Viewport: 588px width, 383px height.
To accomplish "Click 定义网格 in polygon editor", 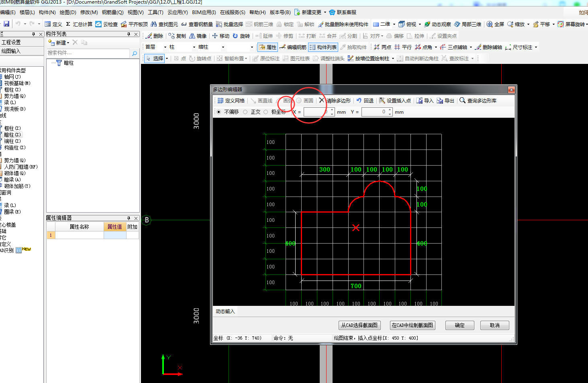I will 231,100.
